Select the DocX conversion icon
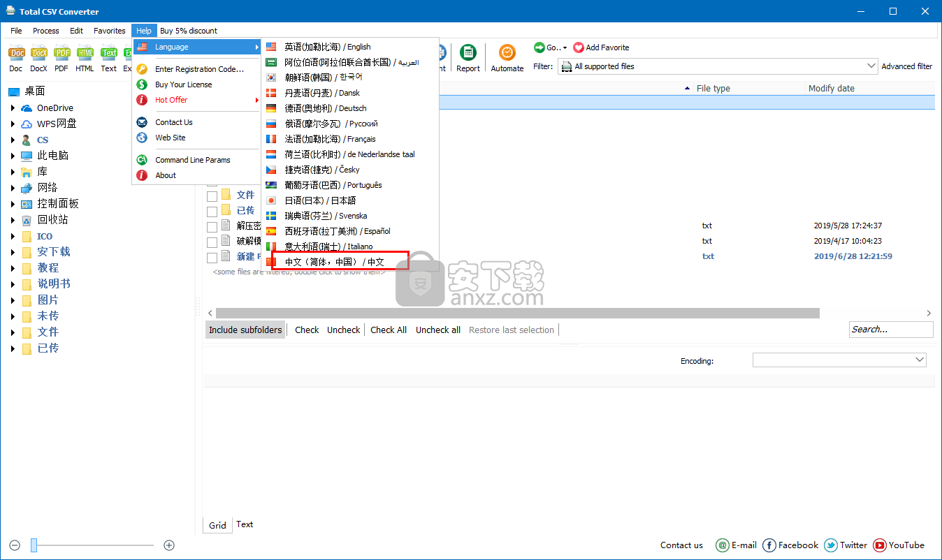This screenshot has height=560, width=942. pyautogui.click(x=39, y=53)
